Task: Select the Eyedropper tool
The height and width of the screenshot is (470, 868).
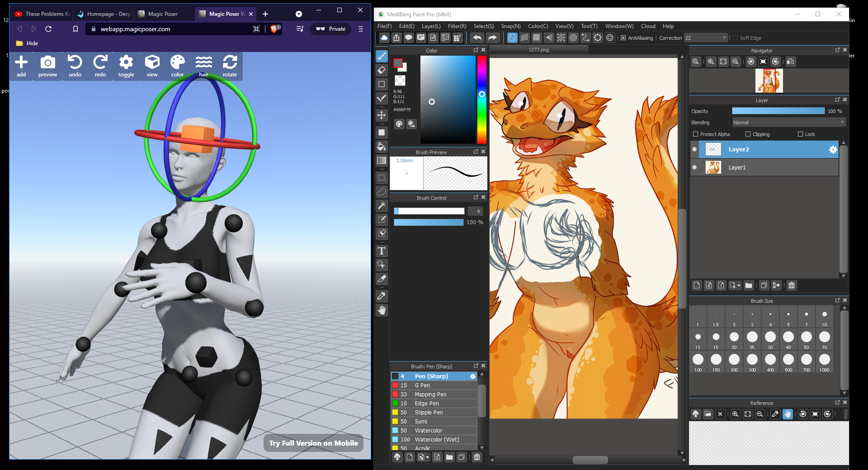Action: 382,296
